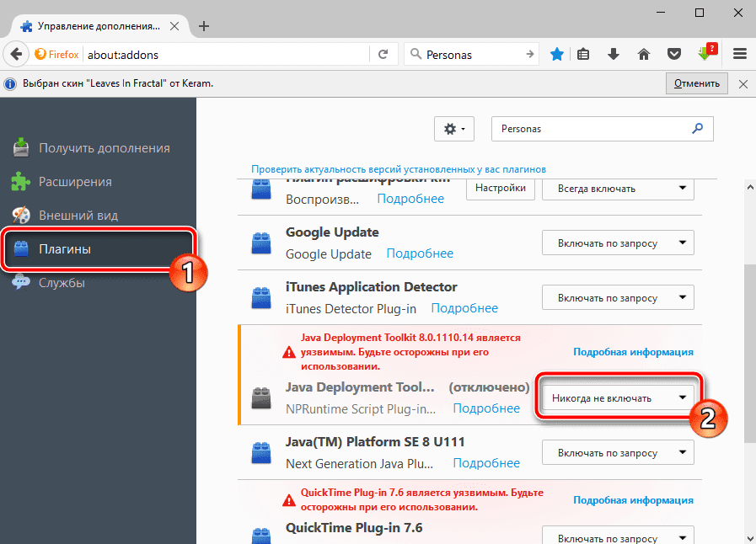The width and height of the screenshot is (756, 544).
Task: Click Подробнее for NPRuntime Script Plug-in
Action: pyautogui.click(x=486, y=408)
